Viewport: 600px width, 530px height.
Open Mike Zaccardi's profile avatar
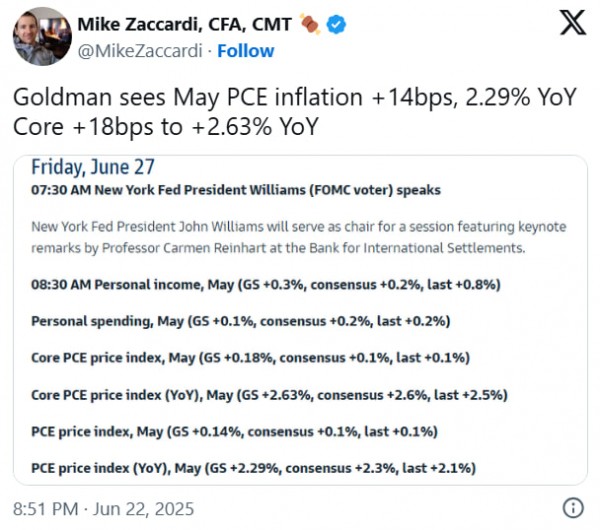tap(39, 34)
